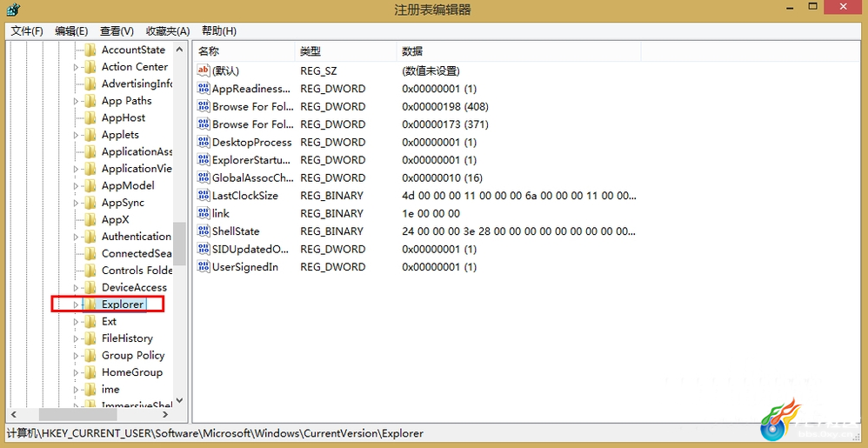Click the Applets folder icon
This screenshot has height=448, width=868.
tap(90, 135)
